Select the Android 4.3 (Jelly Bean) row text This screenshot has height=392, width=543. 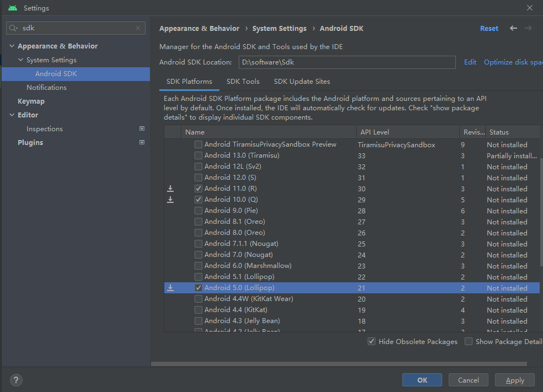pyautogui.click(x=242, y=321)
